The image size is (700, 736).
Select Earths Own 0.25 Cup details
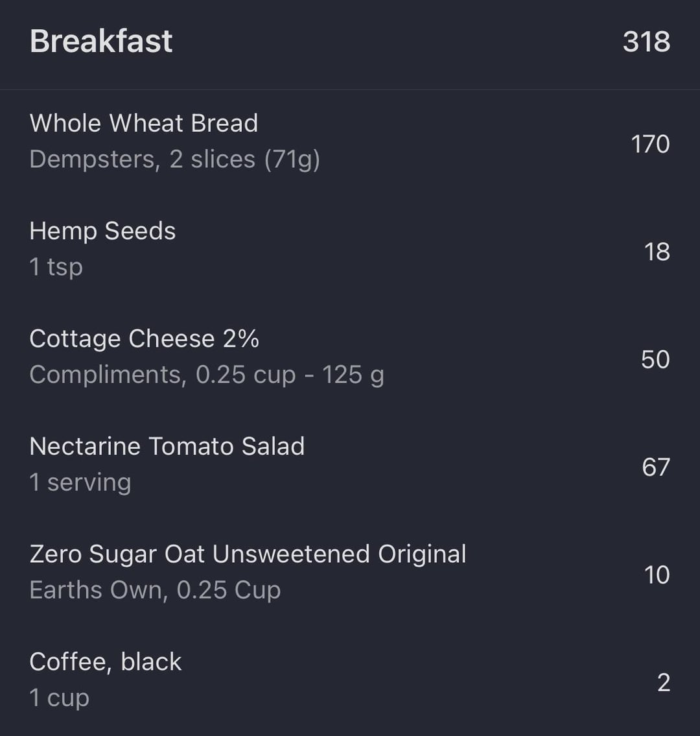point(155,590)
